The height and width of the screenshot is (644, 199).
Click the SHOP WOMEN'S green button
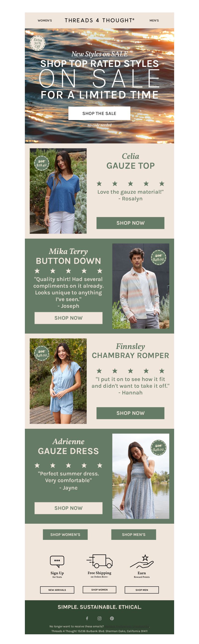65,534
